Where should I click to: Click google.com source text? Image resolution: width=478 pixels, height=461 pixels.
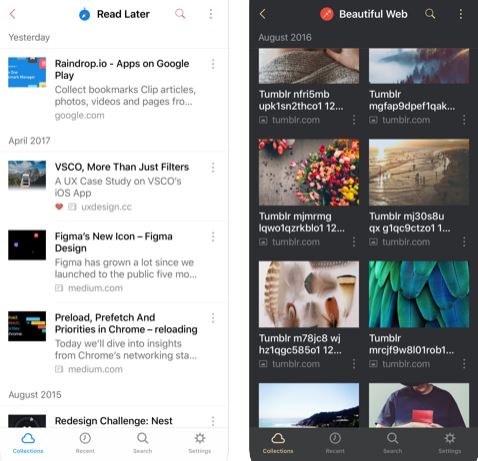[79, 116]
